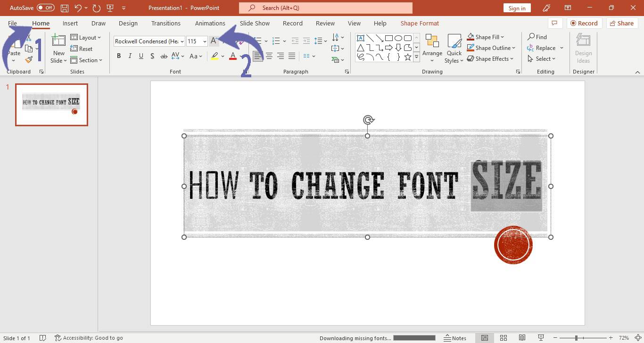Select the 5-point Star shape
The image size is (644, 343).
click(408, 57)
